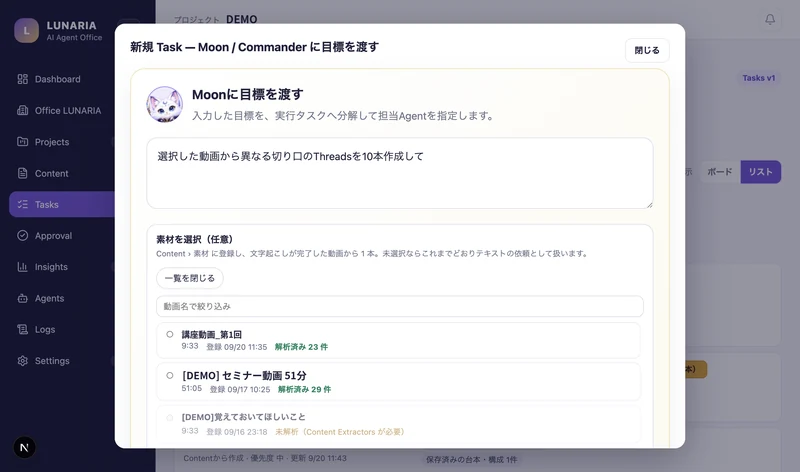800x472 pixels.
Task: Click the Moonに目標を渡す heading
Action: coord(247,94)
